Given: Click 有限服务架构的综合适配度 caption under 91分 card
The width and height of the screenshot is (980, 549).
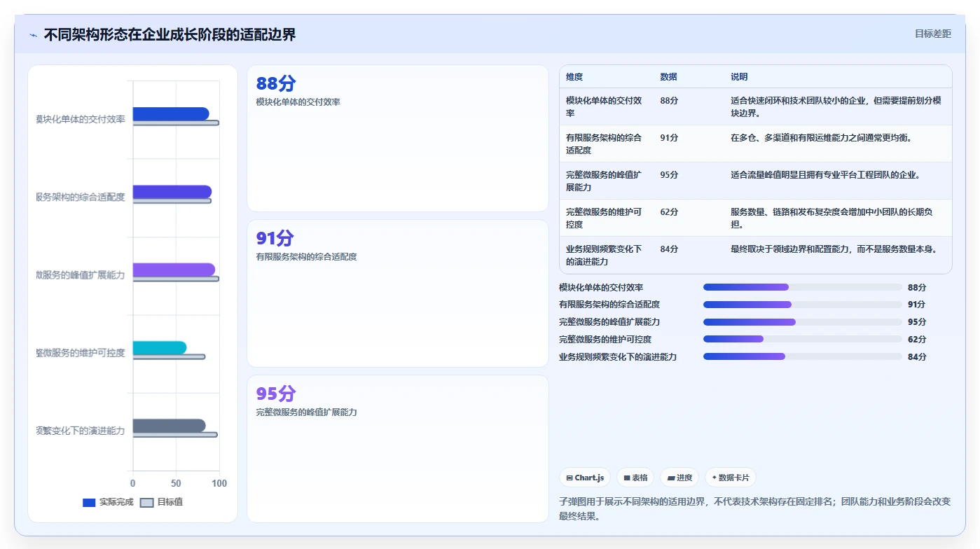Looking at the screenshot, I should point(307,257).
